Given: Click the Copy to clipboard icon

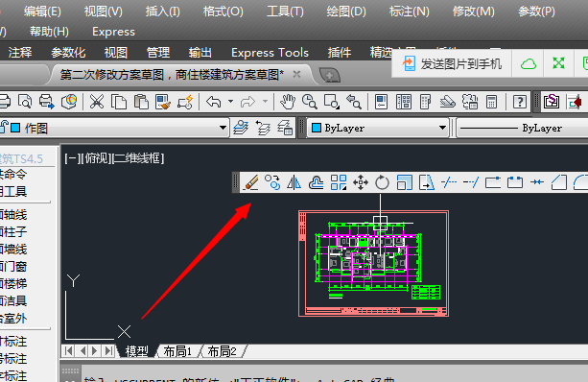Looking at the screenshot, I should point(119,102).
